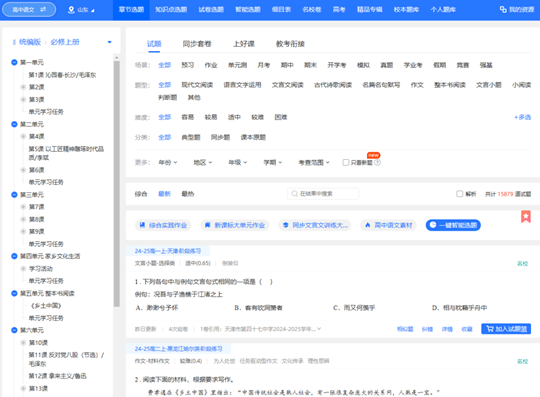This screenshot has width=540, height=397.
Task: Click the 在结果中搜索 search input
Action: point(323,194)
